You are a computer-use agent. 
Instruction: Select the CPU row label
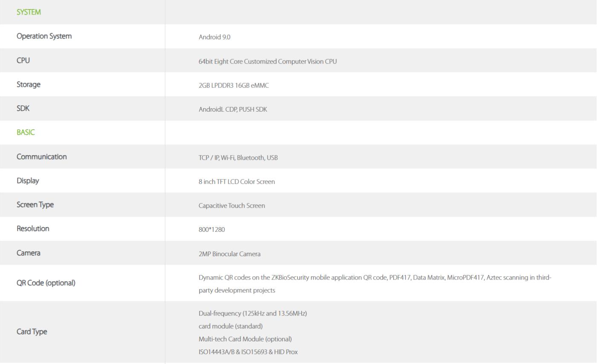coord(23,61)
